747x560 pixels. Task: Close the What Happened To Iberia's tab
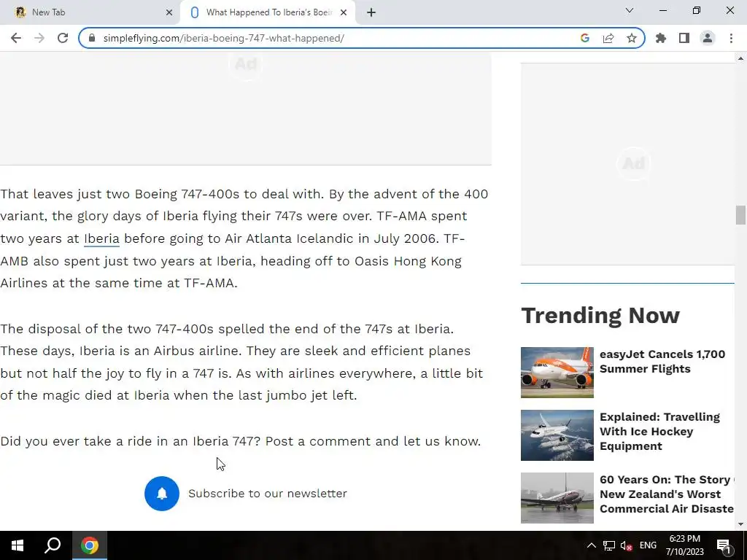point(344,12)
